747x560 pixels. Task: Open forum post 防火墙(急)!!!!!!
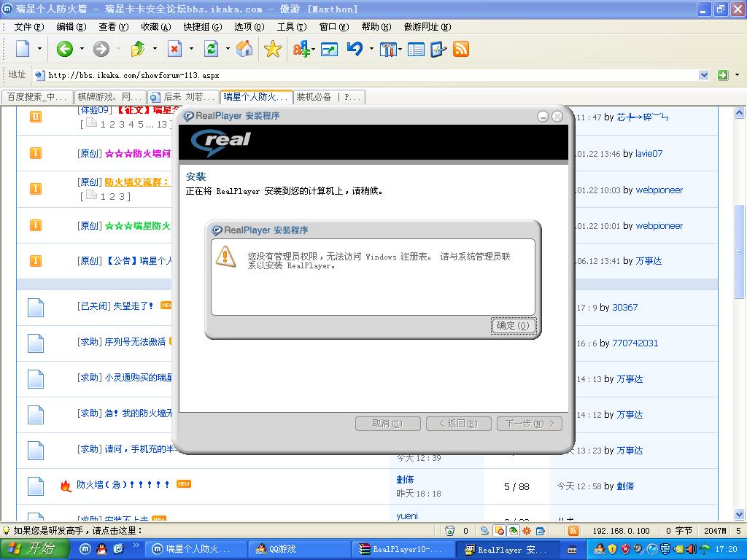click(123, 485)
